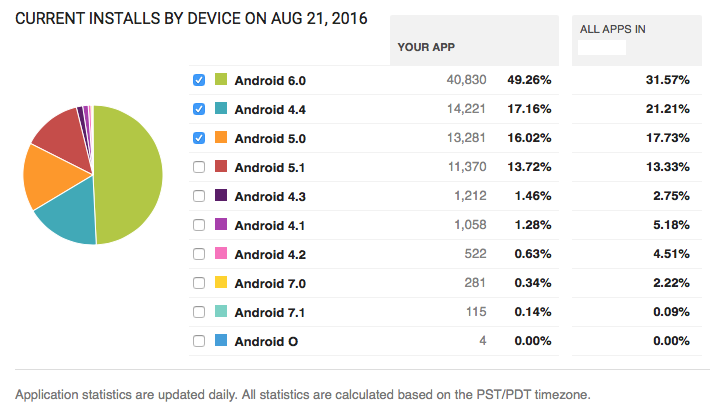Check the Android 7.1 checkbox
This screenshot has width=710, height=415.
click(x=199, y=312)
